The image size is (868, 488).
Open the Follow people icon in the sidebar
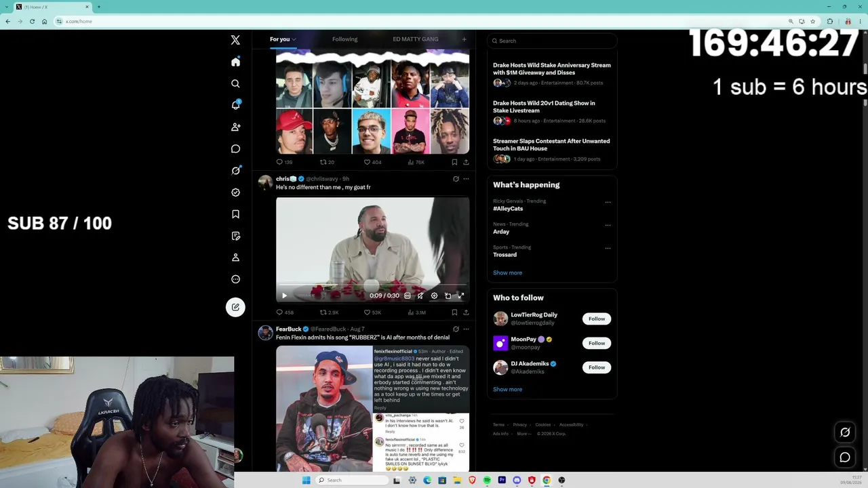coord(235,127)
